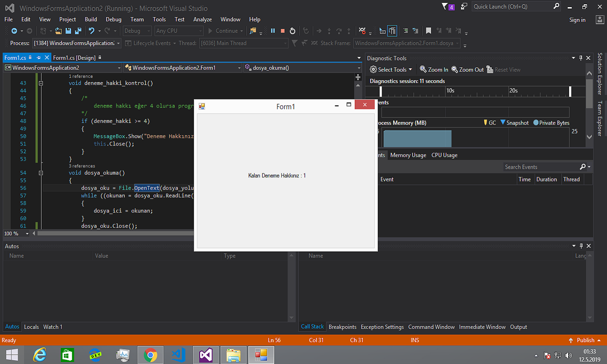Open the Debug configuration dropdown
Viewport: 607px width, 364px height.
pyautogui.click(x=137, y=31)
